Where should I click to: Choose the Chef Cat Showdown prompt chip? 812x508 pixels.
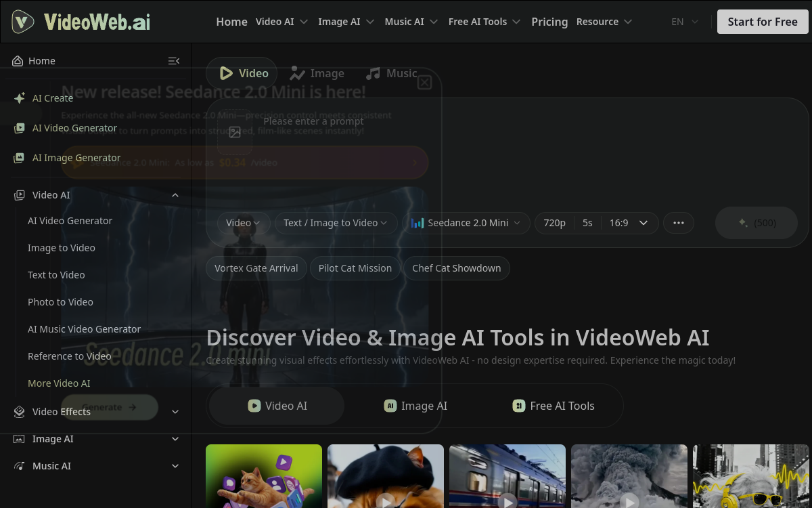[x=457, y=268]
